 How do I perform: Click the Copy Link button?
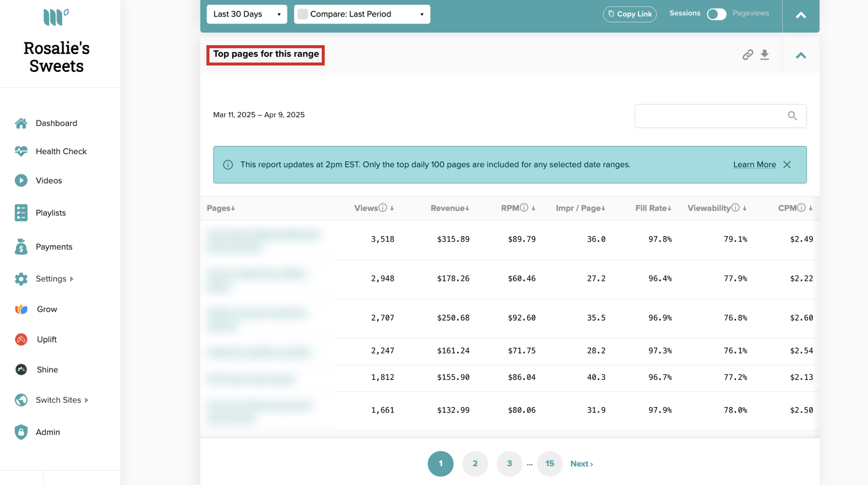pos(630,14)
